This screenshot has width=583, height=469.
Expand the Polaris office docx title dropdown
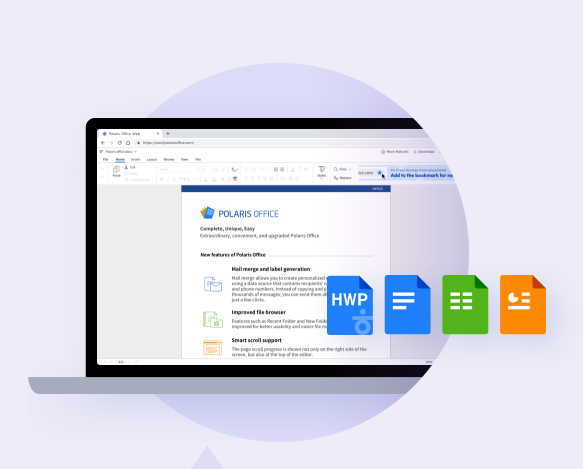(135, 152)
